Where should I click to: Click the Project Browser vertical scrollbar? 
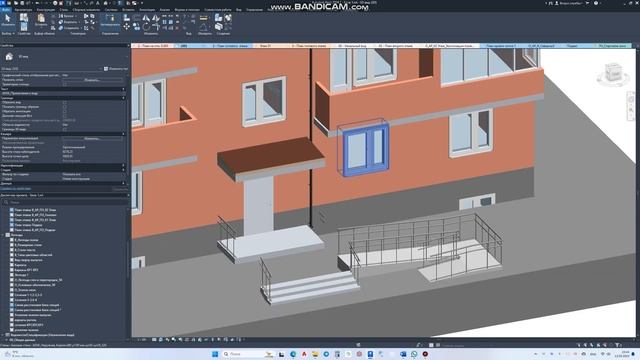(128, 261)
